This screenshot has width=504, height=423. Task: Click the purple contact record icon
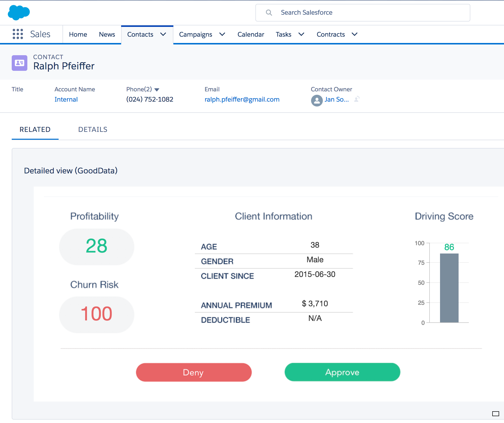click(20, 63)
